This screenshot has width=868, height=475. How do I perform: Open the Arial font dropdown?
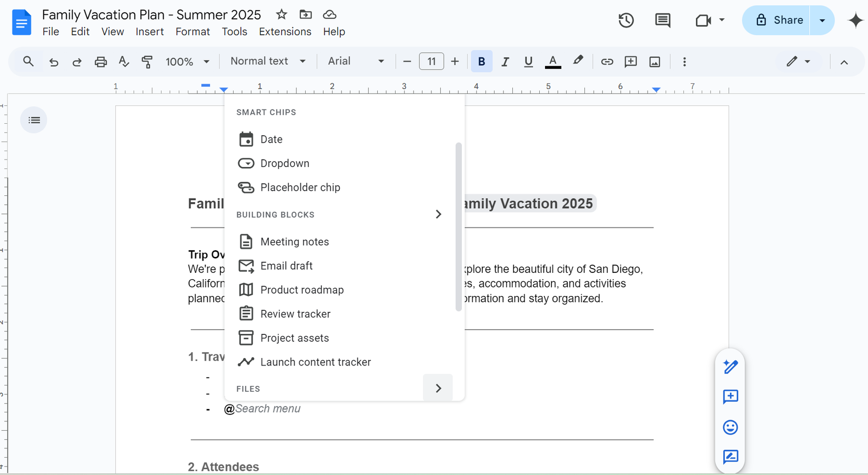(x=356, y=61)
